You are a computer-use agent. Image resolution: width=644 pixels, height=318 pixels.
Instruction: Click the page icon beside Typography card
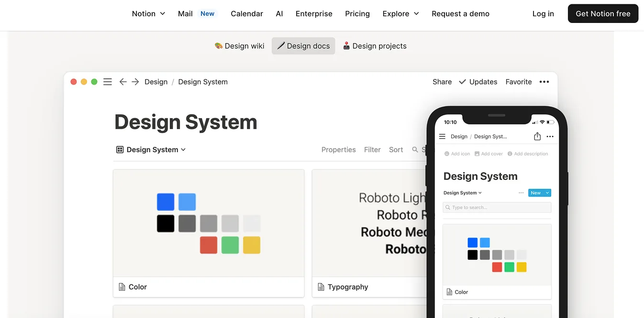(x=321, y=287)
